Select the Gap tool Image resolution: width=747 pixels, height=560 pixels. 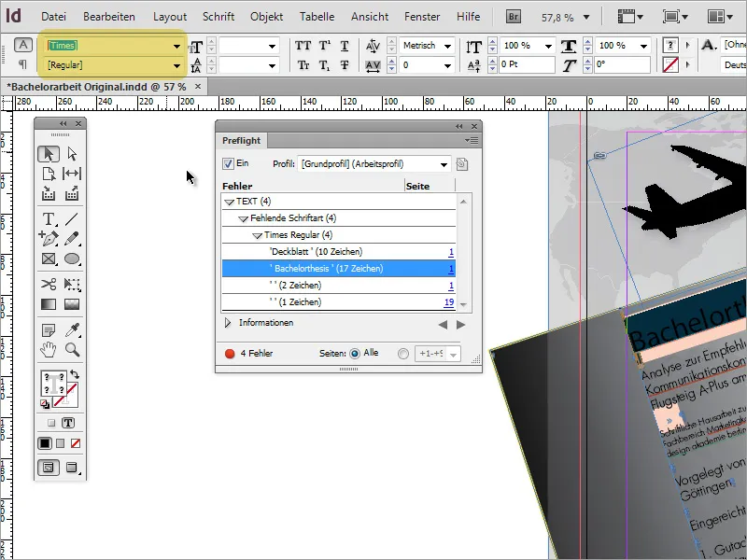point(72,174)
